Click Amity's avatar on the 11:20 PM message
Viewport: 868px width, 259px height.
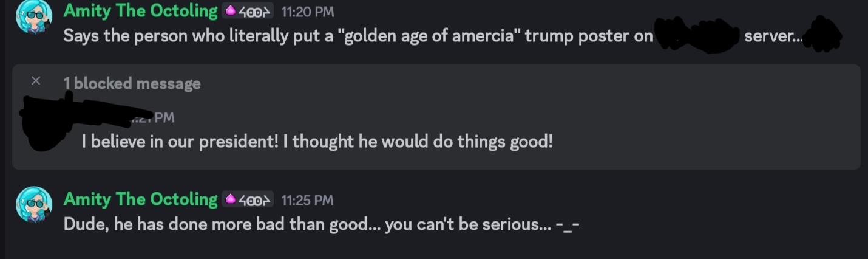pyautogui.click(x=34, y=19)
